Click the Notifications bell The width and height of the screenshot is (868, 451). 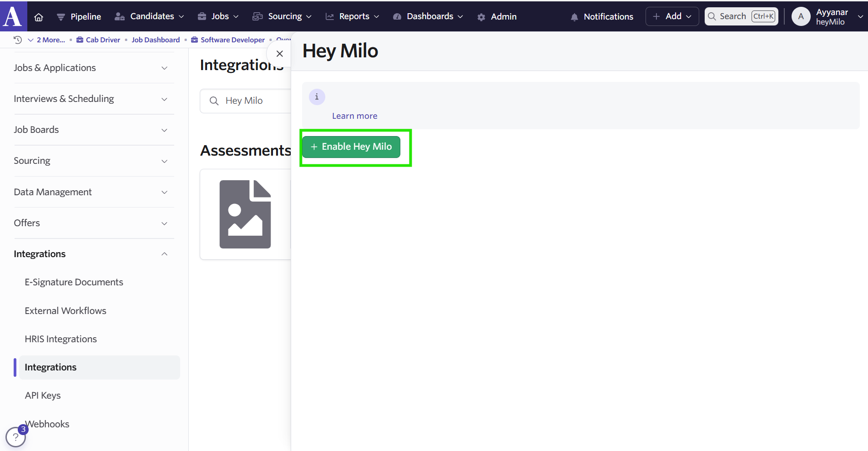(601, 17)
